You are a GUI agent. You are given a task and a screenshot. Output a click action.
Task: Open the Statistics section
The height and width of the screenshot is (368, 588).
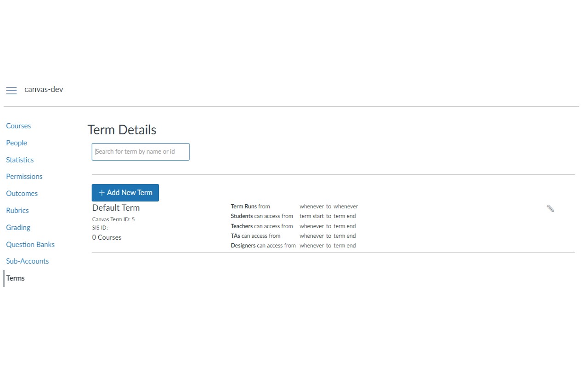[x=20, y=160]
